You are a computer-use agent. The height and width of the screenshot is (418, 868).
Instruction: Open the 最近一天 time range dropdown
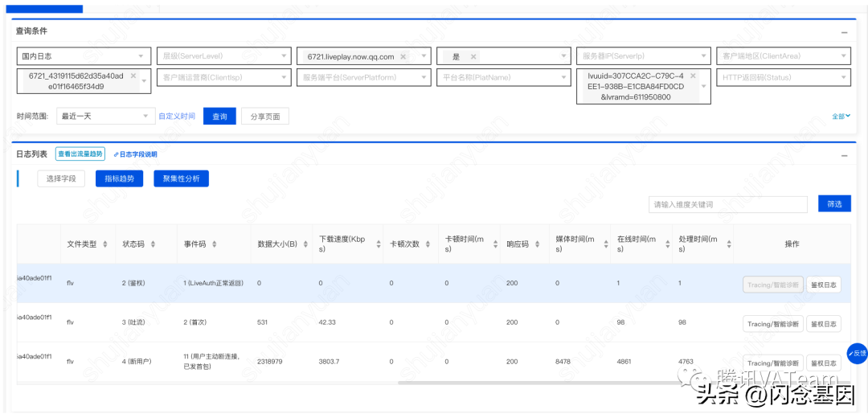(104, 117)
